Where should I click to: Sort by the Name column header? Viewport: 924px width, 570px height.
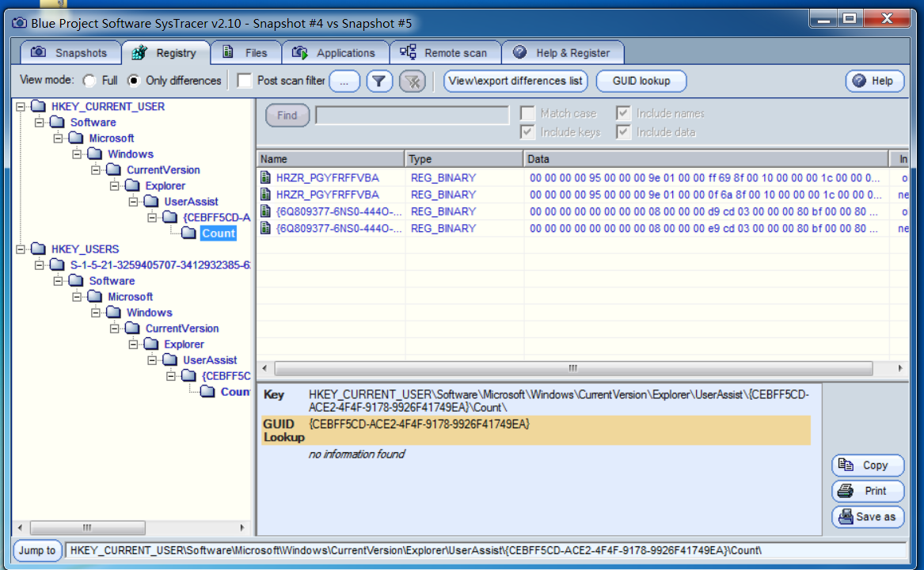[331, 159]
